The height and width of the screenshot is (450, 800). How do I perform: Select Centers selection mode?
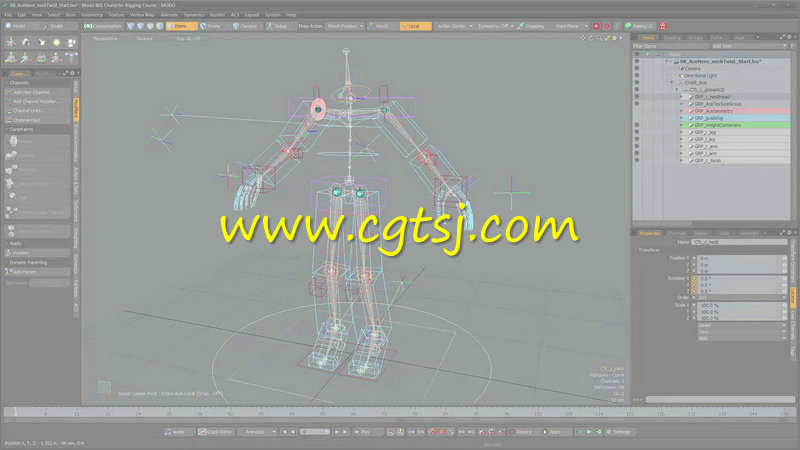coord(247,26)
